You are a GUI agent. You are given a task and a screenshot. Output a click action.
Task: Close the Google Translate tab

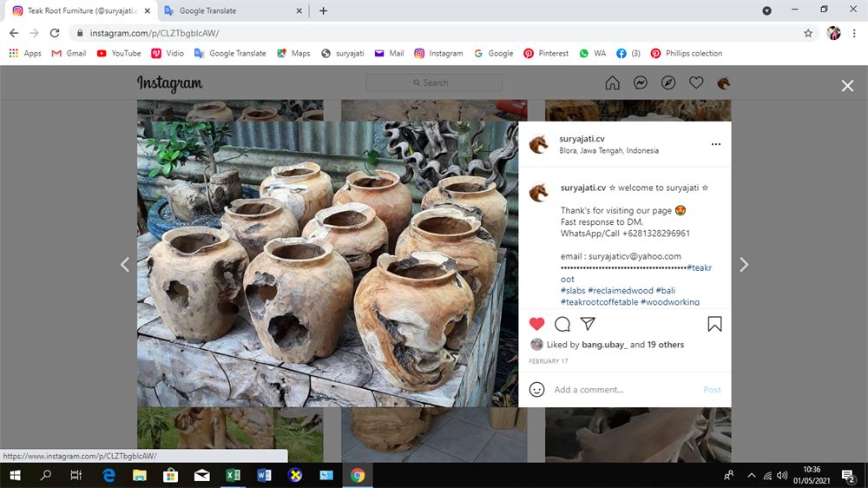point(299,10)
